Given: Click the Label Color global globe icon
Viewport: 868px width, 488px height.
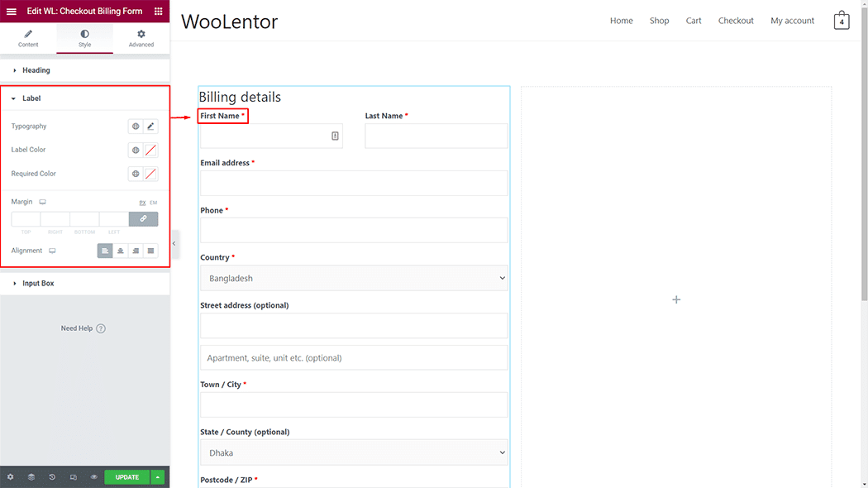Looking at the screenshot, I should (x=136, y=151).
